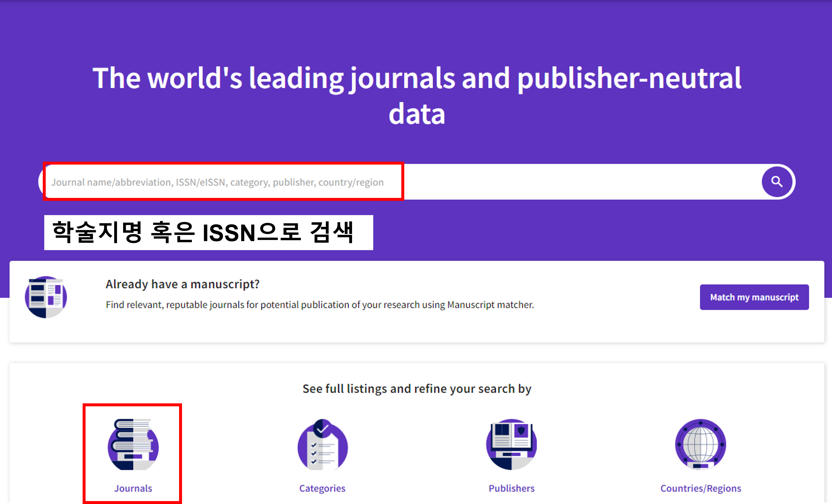
Task: Click the empty right side of search bar
Action: pos(581,182)
